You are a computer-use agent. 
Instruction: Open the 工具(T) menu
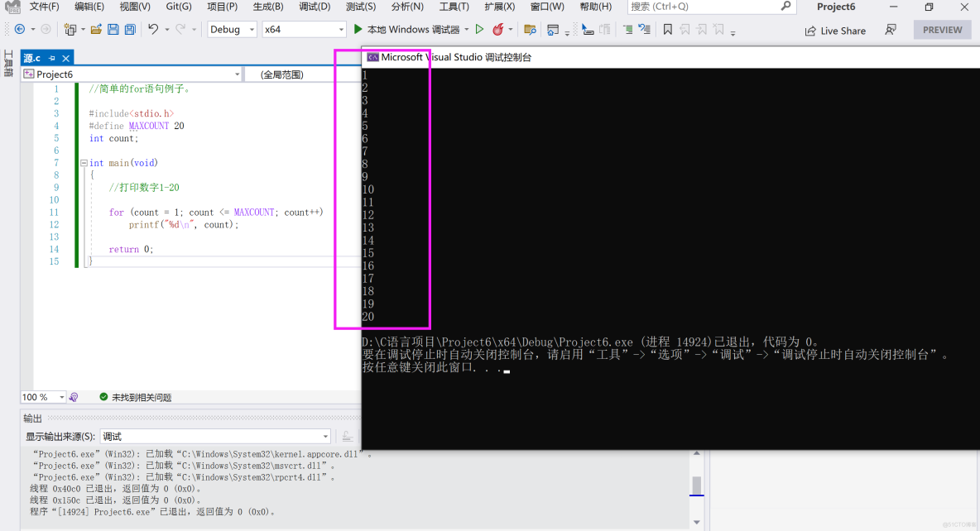coord(454,7)
